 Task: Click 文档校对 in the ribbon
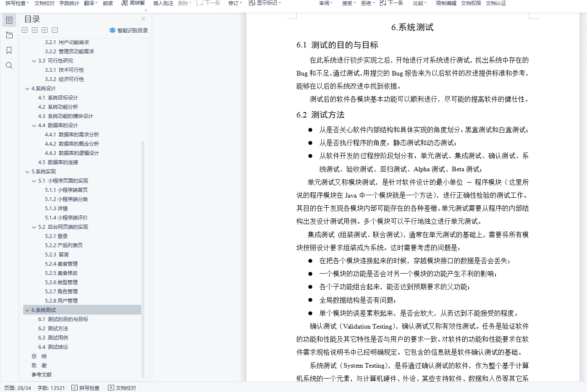[x=45, y=3]
